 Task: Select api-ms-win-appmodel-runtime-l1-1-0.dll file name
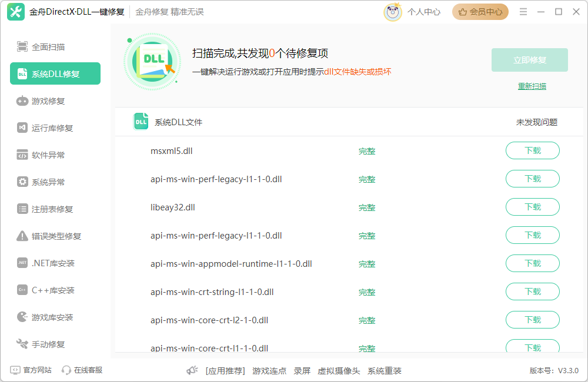click(231, 264)
